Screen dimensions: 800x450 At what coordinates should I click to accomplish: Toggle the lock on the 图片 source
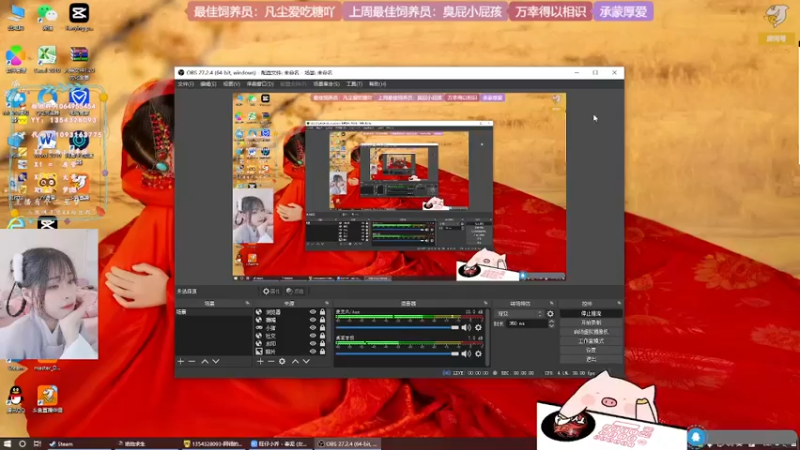click(322, 352)
